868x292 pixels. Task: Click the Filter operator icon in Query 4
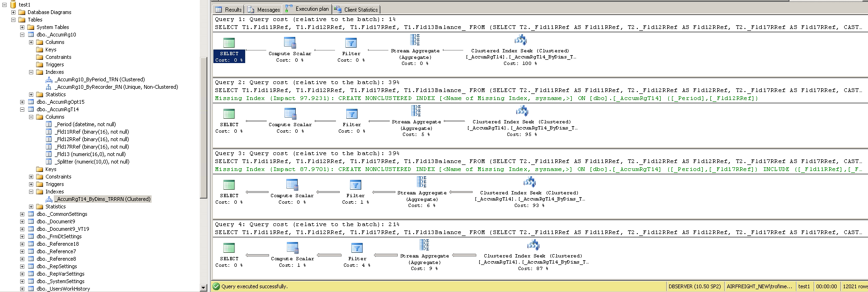tap(357, 248)
